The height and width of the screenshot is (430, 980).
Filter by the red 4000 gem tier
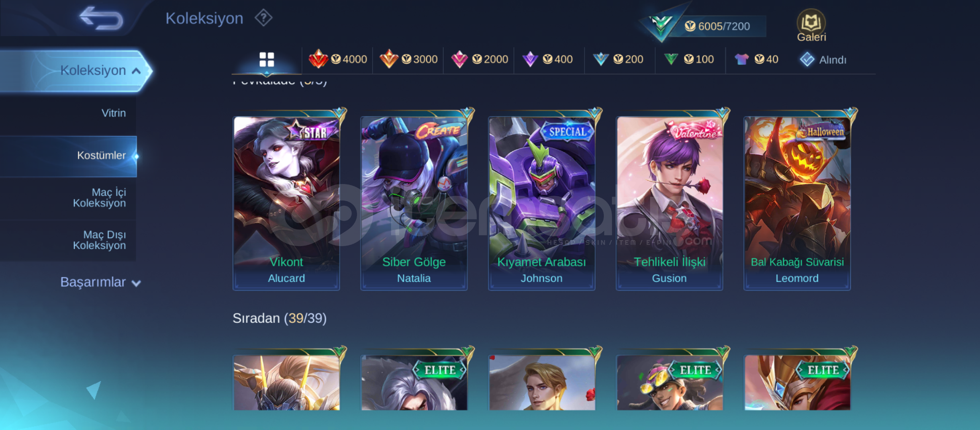[337, 59]
